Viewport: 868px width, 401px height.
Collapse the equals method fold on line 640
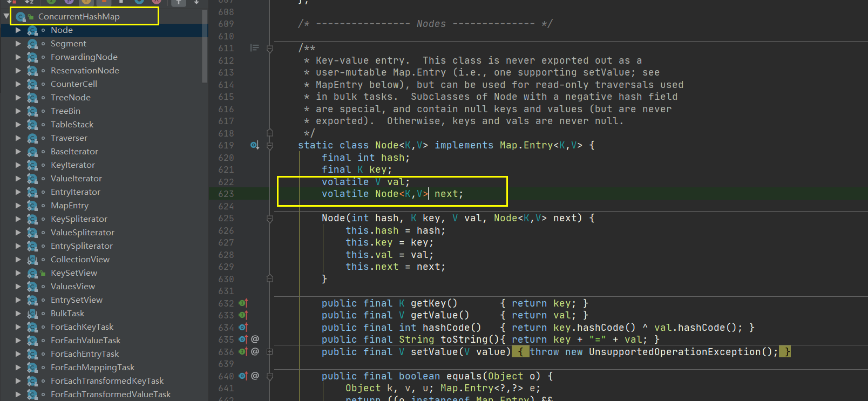pyautogui.click(x=270, y=376)
